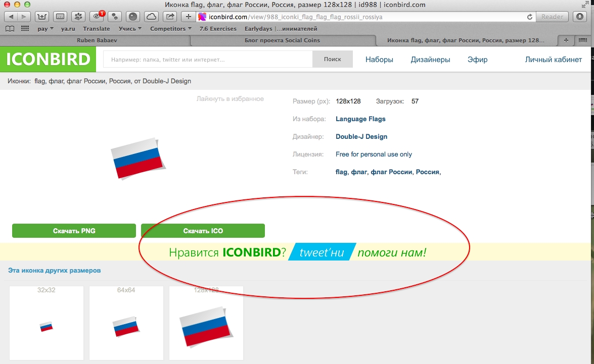Add bookmark with the plus button beside address bar

(188, 17)
